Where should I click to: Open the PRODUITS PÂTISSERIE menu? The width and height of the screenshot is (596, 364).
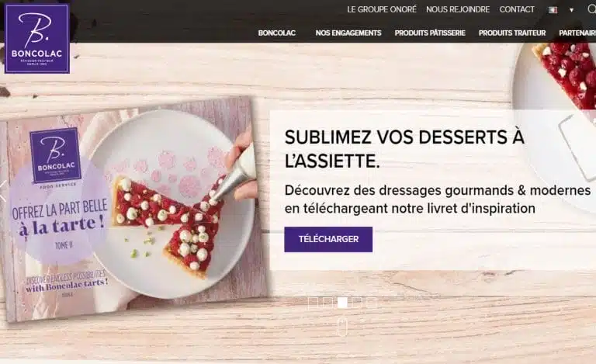click(430, 33)
